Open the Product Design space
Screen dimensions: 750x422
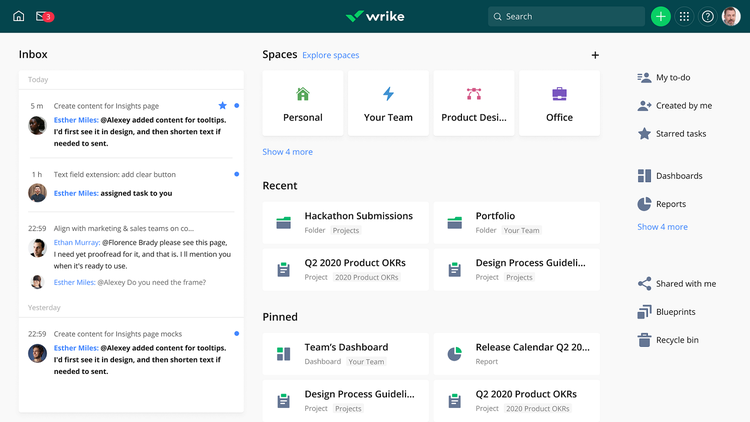pos(474,103)
